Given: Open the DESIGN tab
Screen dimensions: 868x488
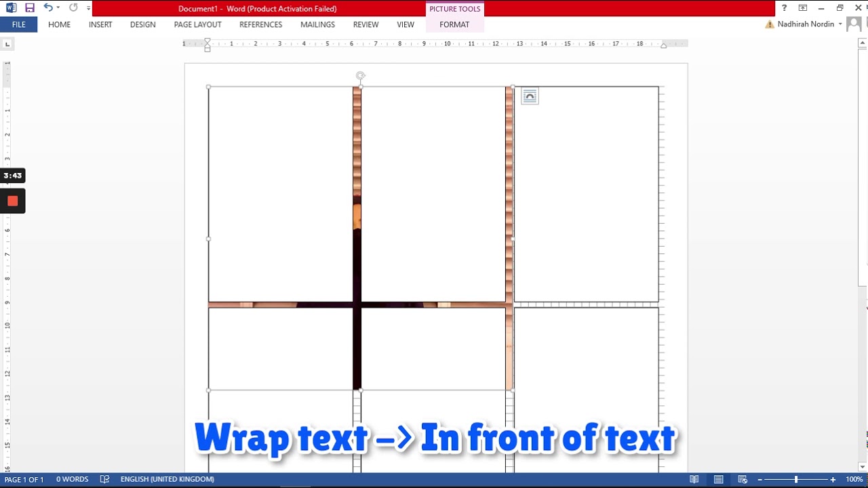Looking at the screenshot, I should point(142,24).
